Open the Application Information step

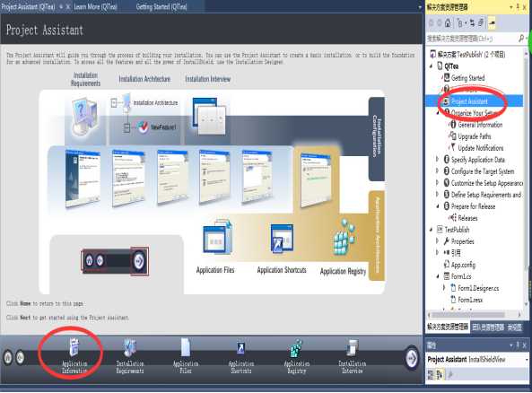[x=74, y=356]
